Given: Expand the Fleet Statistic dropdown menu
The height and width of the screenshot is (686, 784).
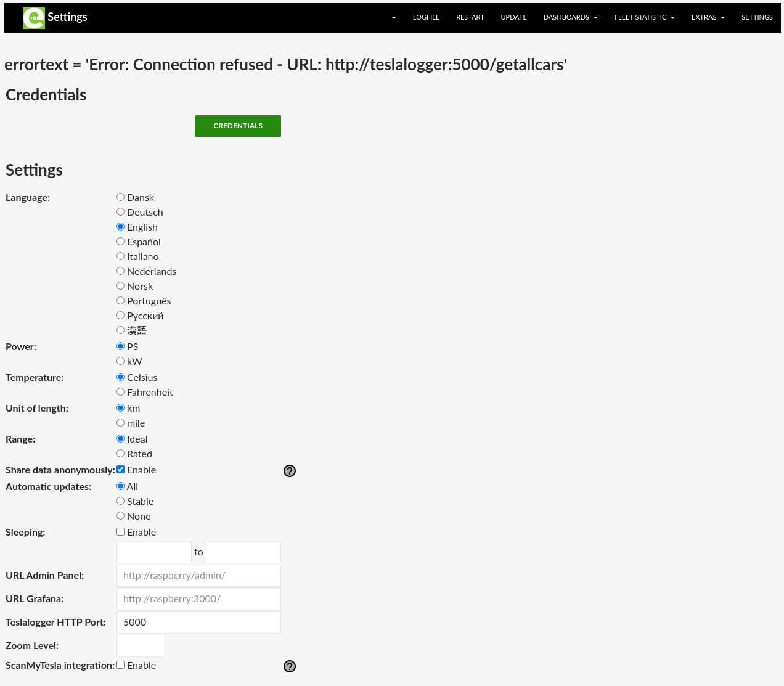Looking at the screenshot, I should click(644, 17).
